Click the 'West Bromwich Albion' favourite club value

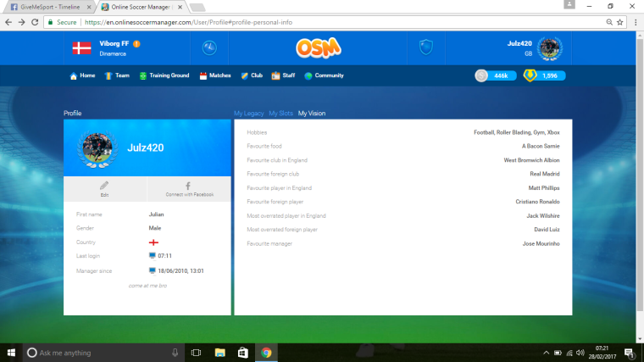pyautogui.click(x=531, y=160)
